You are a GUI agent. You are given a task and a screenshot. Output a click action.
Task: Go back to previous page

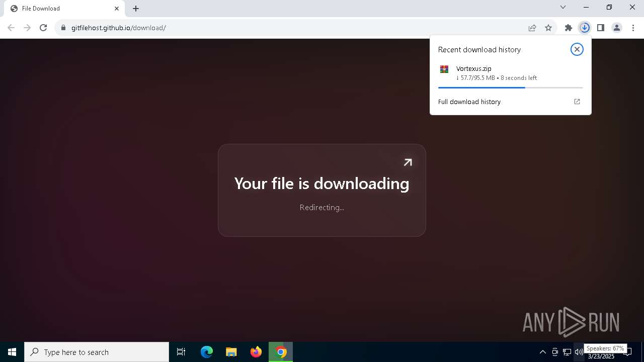tap(11, 28)
